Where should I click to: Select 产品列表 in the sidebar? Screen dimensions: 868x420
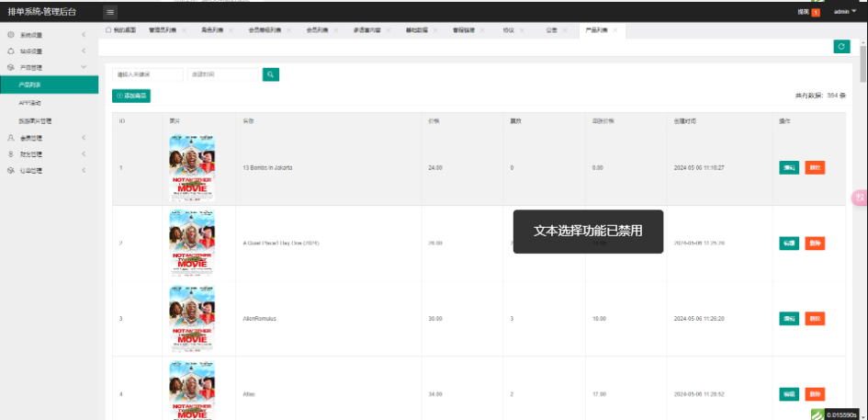(x=50, y=85)
